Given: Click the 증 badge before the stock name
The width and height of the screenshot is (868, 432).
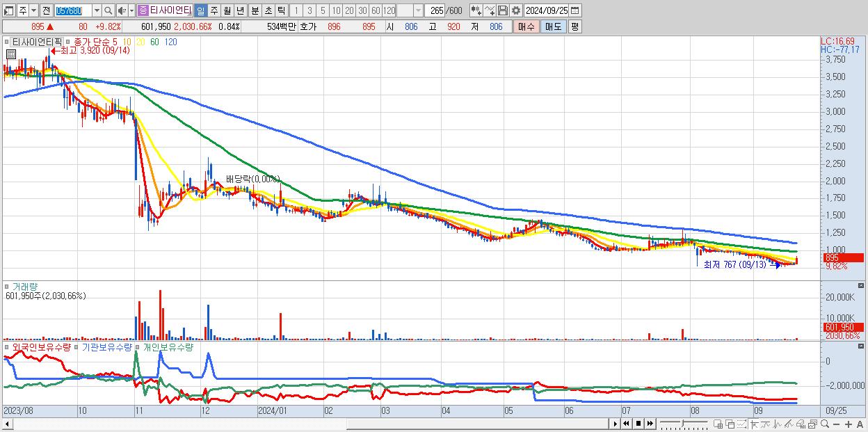Looking at the screenshot, I should tap(143, 10).
